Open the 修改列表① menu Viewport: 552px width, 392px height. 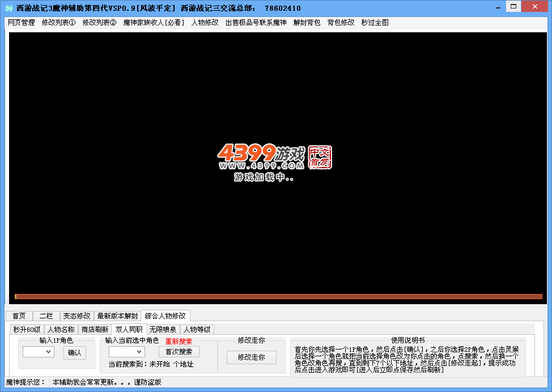click(59, 23)
